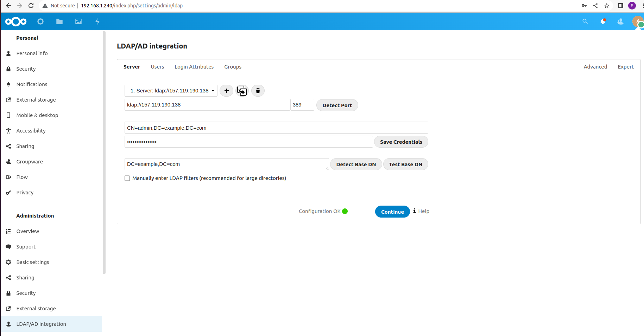644x336 pixels.
Task: Open the Photos app icon
Action: [x=78, y=21]
